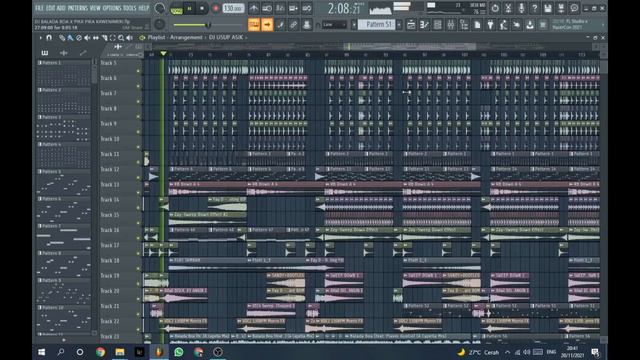The height and width of the screenshot is (360, 640).
Task: Open the TOOLS menu
Action: click(x=130, y=8)
